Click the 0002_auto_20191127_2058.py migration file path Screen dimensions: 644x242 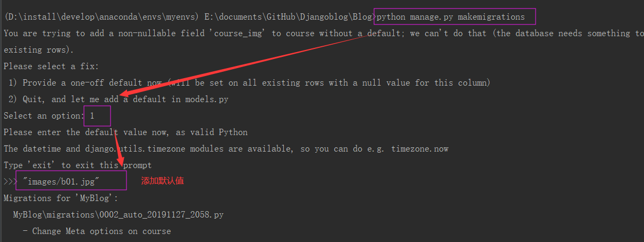tap(118, 215)
